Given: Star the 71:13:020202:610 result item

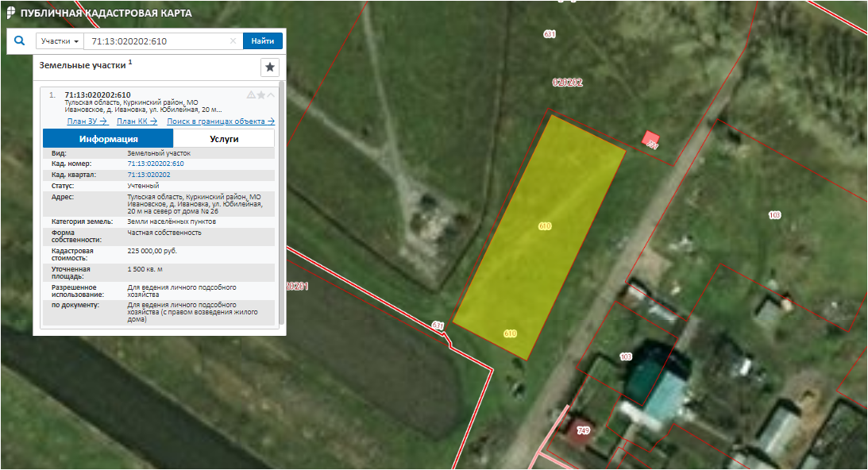Looking at the screenshot, I should tap(260, 95).
